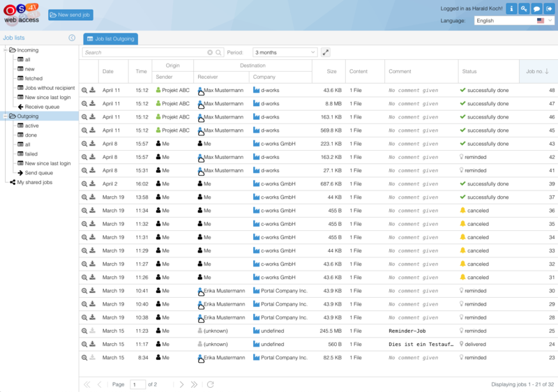
Task: Open the failed outgoing jobs list
Action: (x=31, y=153)
